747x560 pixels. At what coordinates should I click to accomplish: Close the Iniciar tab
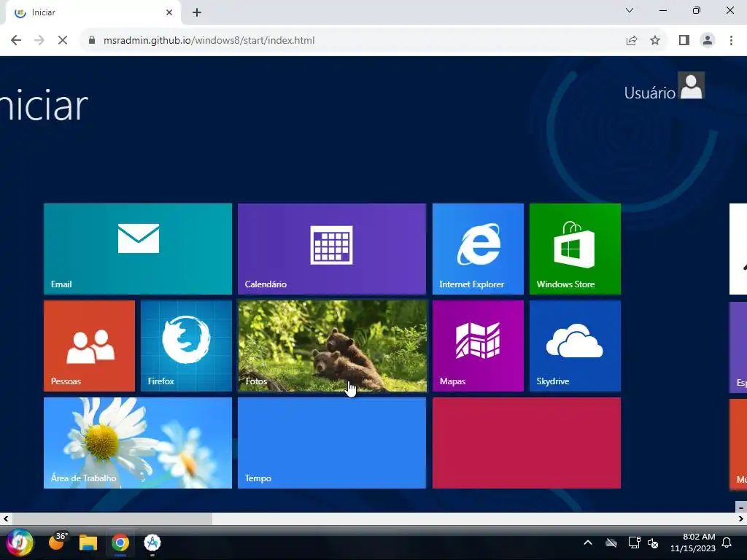pyautogui.click(x=169, y=12)
